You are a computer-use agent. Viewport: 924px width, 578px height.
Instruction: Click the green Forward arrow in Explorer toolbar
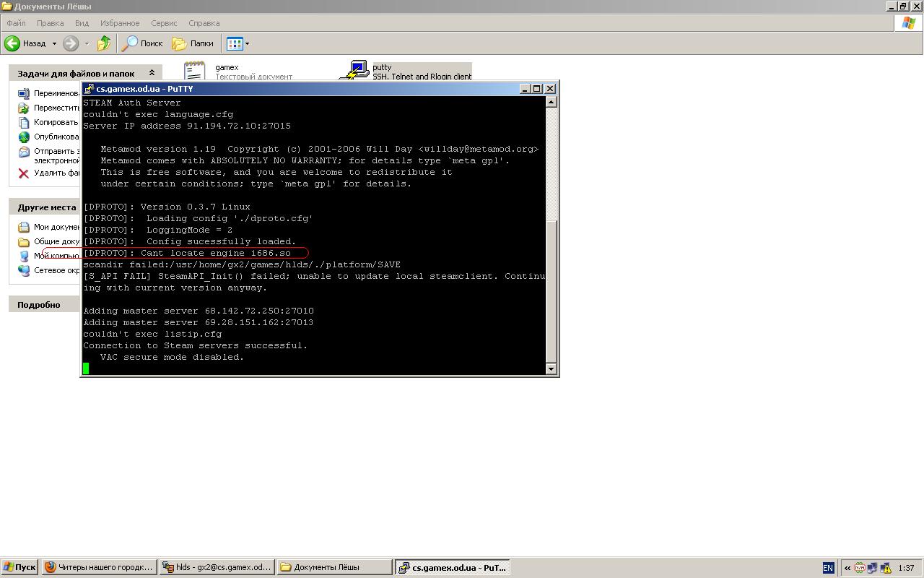tap(71, 43)
